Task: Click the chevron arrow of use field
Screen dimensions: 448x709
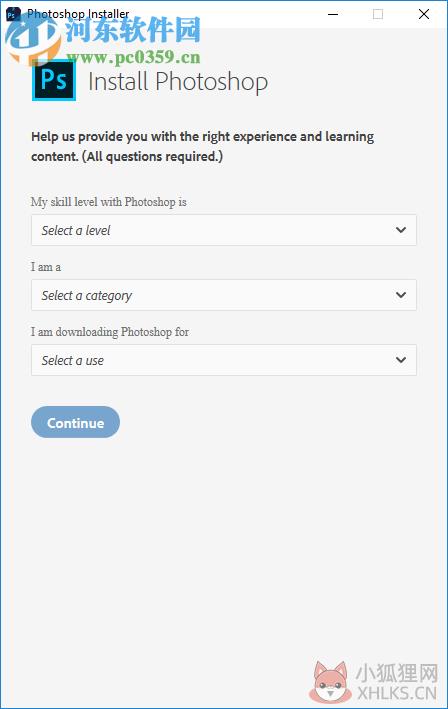Action: (x=401, y=360)
